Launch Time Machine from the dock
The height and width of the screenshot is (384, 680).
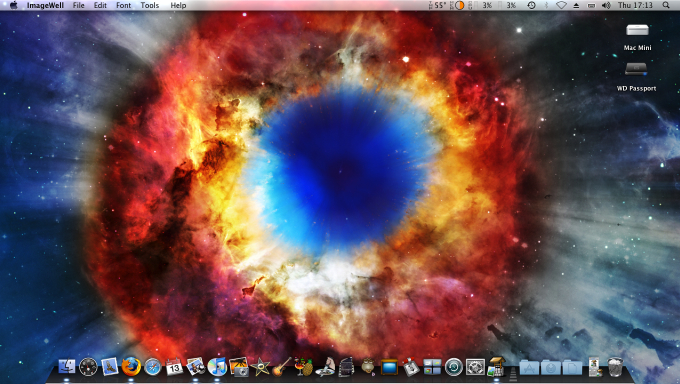[454, 367]
